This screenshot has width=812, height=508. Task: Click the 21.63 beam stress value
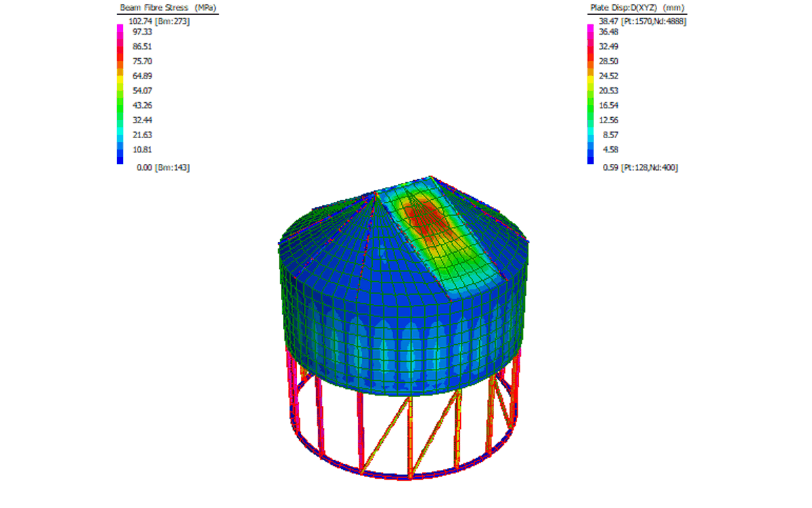click(x=142, y=135)
